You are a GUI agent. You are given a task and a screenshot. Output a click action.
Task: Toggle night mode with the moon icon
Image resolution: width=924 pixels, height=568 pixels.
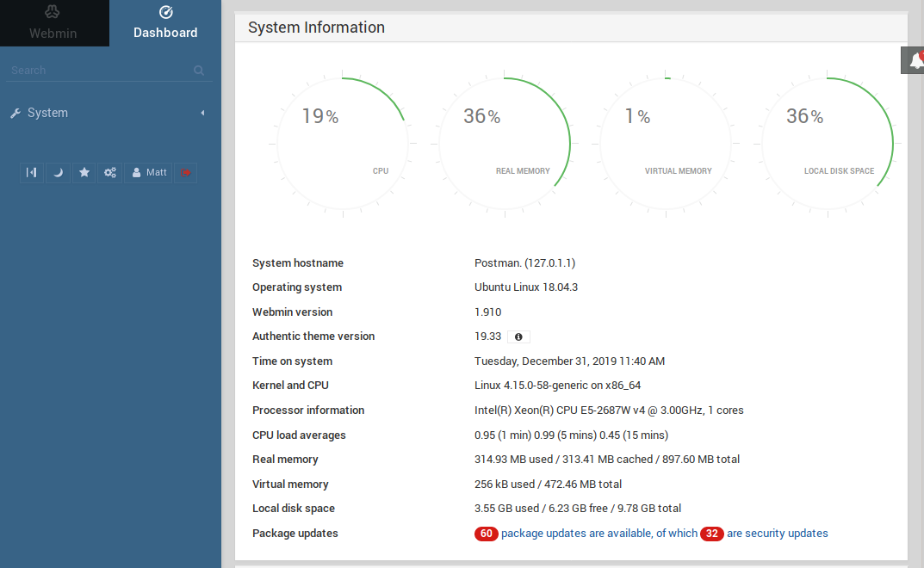click(x=58, y=172)
